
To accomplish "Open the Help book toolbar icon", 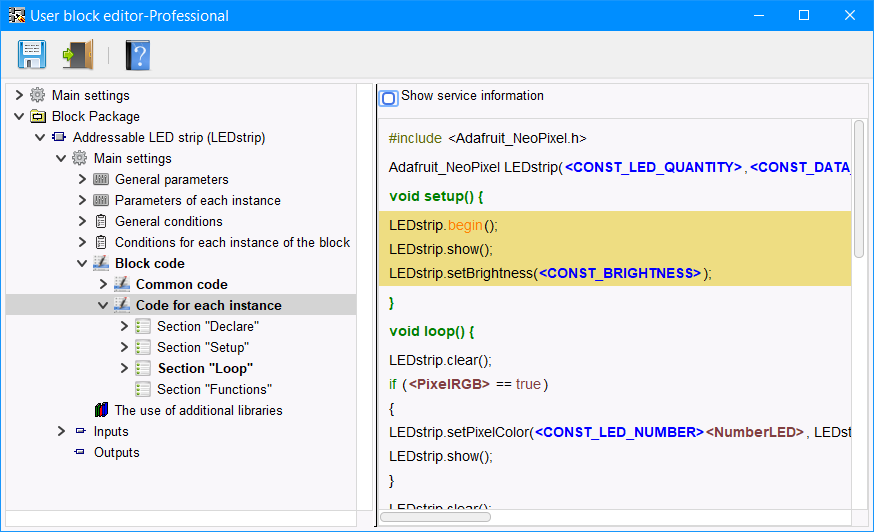I will click(x=137, y=54).
